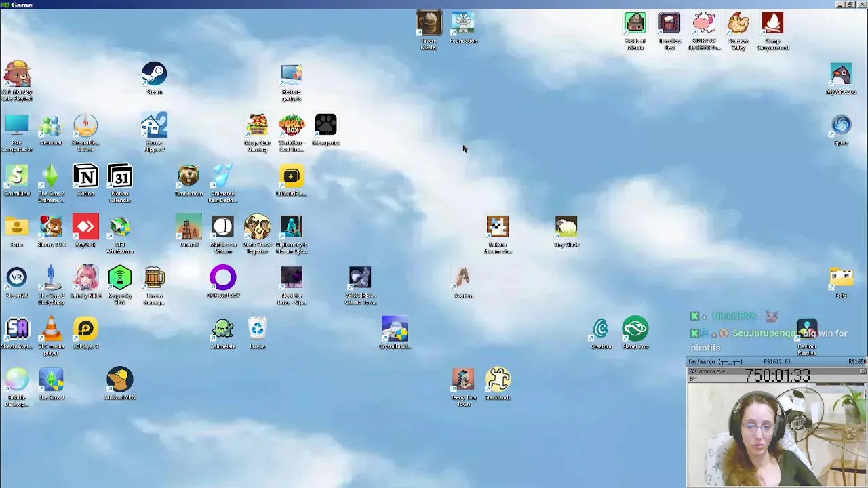This screenshot has height=488, width=868.
Task: Open Stardew Valley chicken icon
Action: pyautogui.click(x=738, y=23)
